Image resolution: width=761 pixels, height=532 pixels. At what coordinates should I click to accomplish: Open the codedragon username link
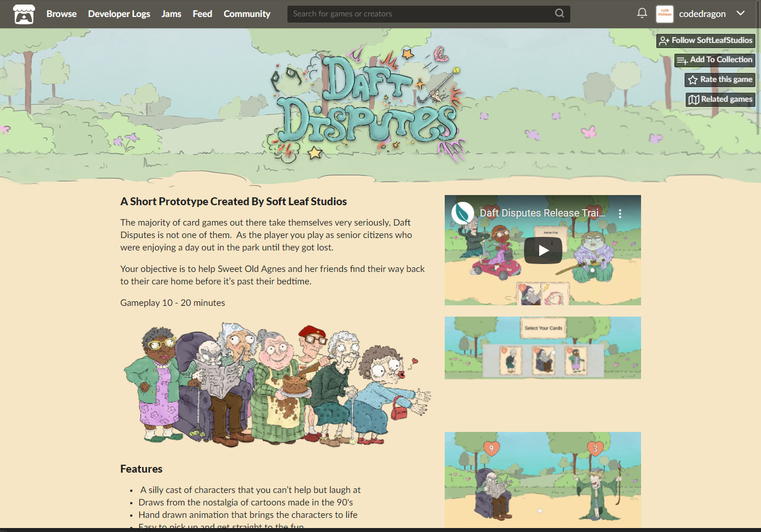(702, 14)
